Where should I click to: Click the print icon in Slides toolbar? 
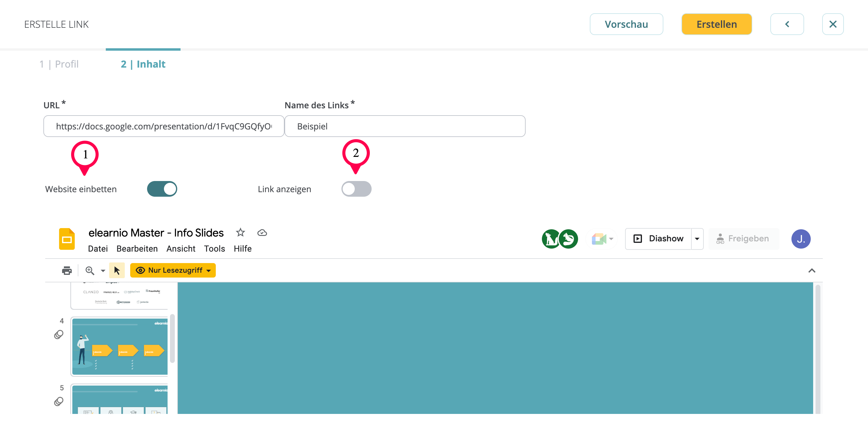pyautogui.click(x=67, y=271)
